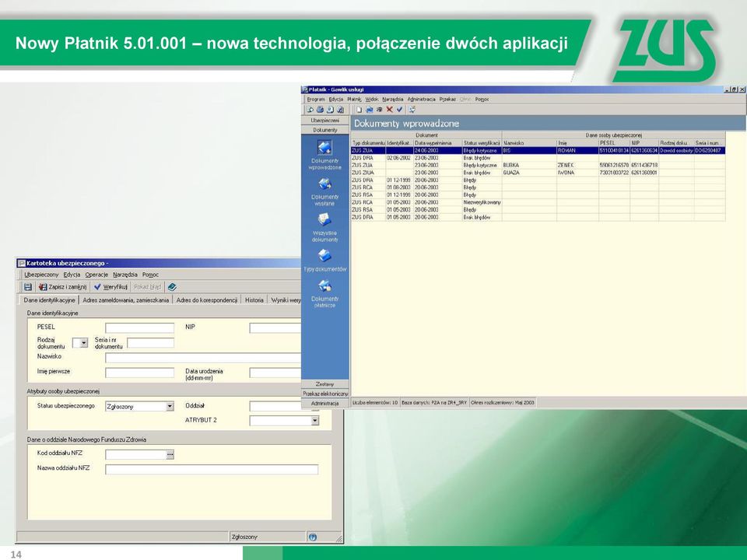This screenshot has width=747, height=560.
Task: Open the Rodzaj dokumentu dropdown
Action: click(84, 343)
